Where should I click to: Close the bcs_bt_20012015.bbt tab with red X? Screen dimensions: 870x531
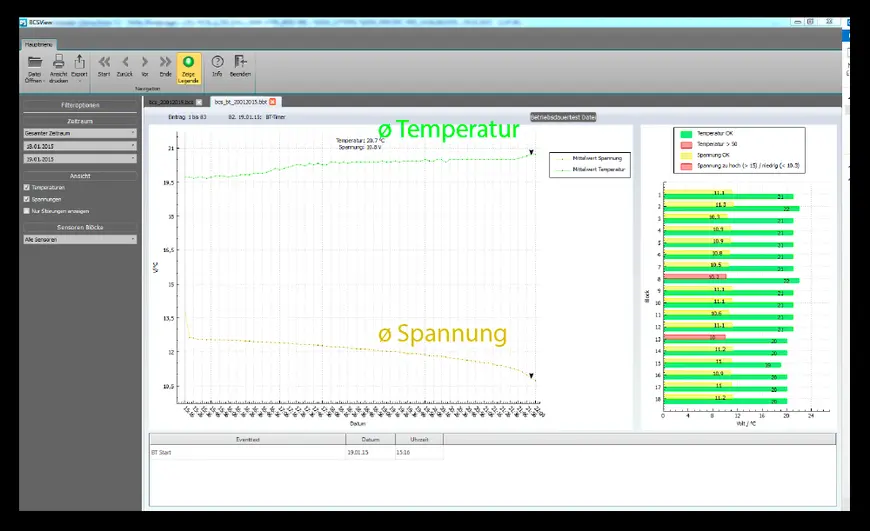coord(272,102)
